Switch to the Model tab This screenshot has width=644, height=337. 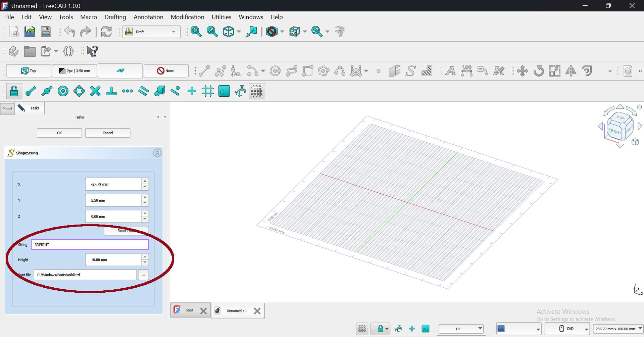(7, 108)
